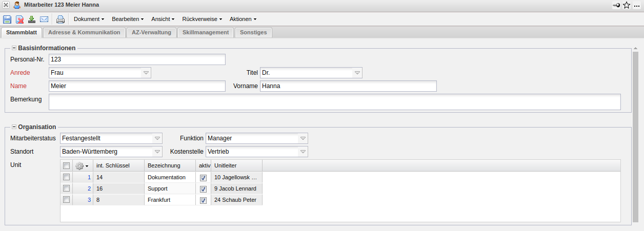Toggle the aktiv checkbox for Dokumentation
This screenshot has width=644, height=231.
pyautogui.click(x=204, y=178)
